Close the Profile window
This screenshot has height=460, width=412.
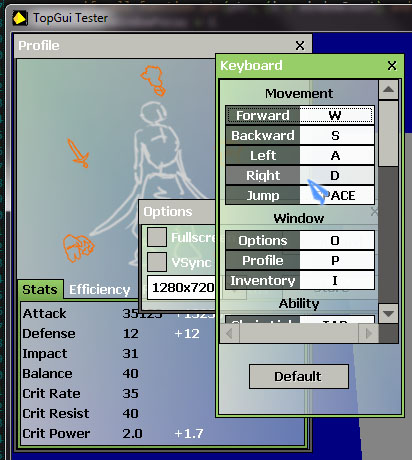pos(300,45)
